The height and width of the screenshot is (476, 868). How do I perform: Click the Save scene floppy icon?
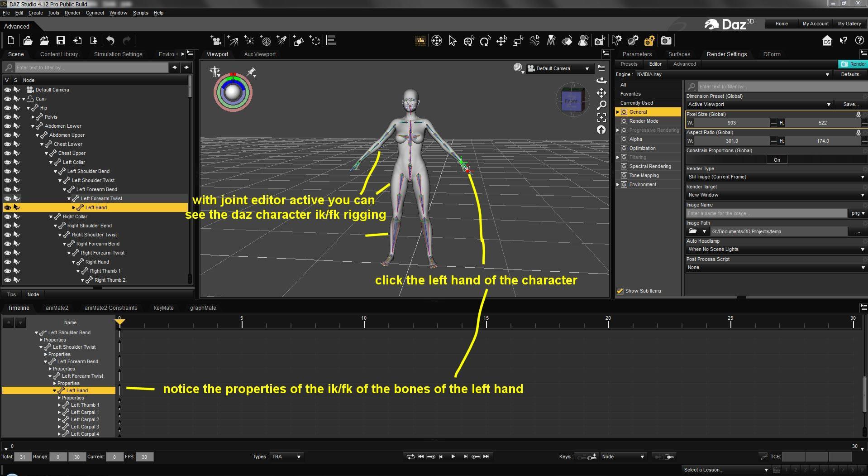click(61, 41)
